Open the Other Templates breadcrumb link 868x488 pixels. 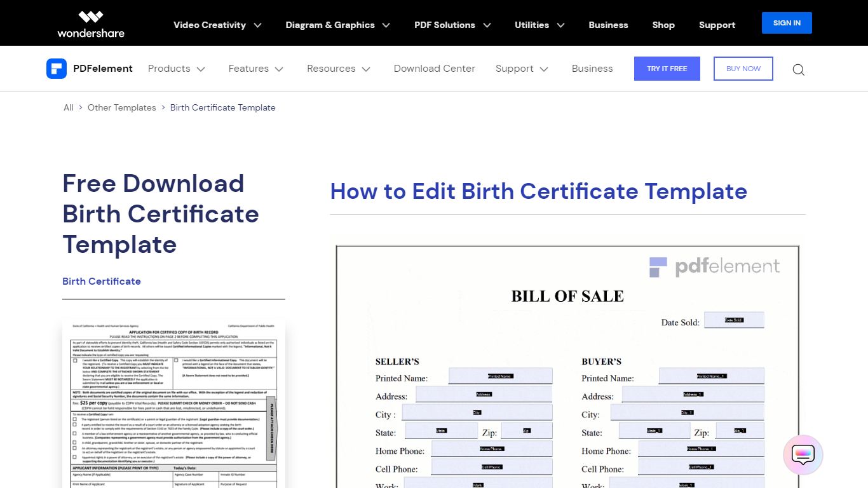click(122, 107)
